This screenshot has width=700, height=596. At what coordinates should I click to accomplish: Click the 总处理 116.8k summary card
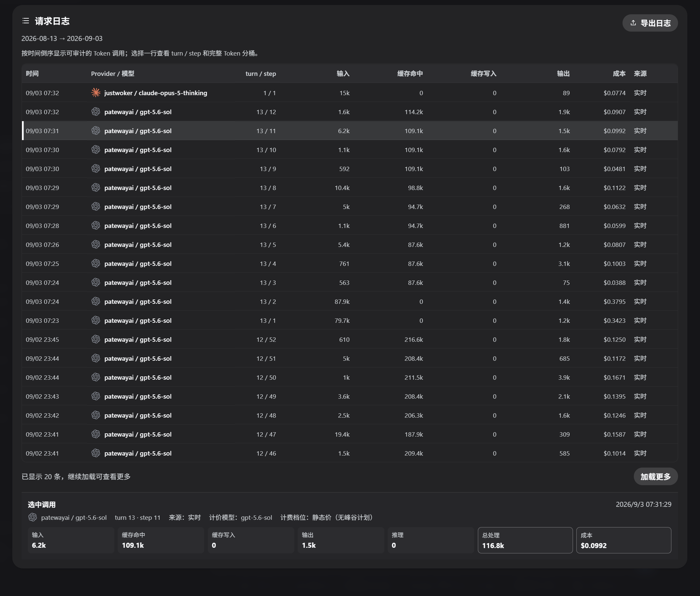tap(525, 540)
